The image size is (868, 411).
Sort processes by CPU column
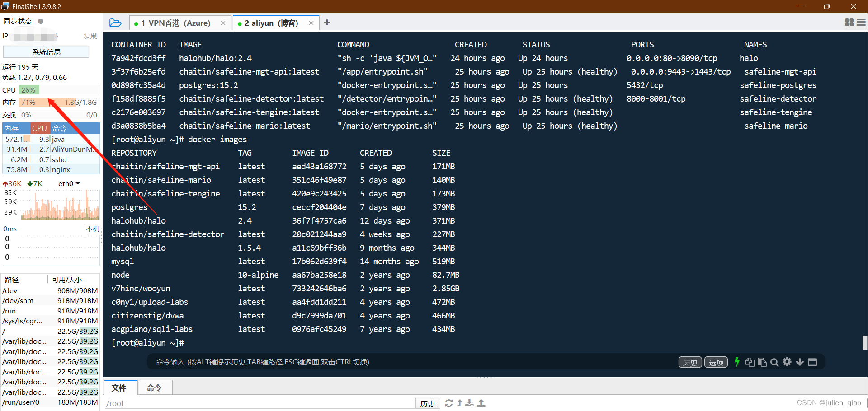(39, 128)
